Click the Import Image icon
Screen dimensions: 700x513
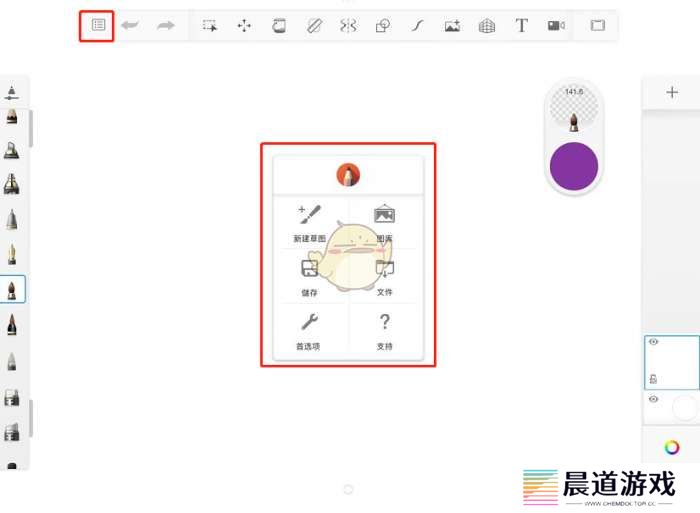coord(452,26)
